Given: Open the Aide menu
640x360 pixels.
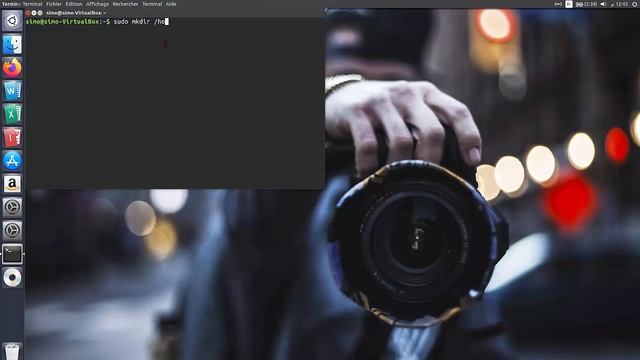Looking at the screenshot, I should [x=171, y=4].
